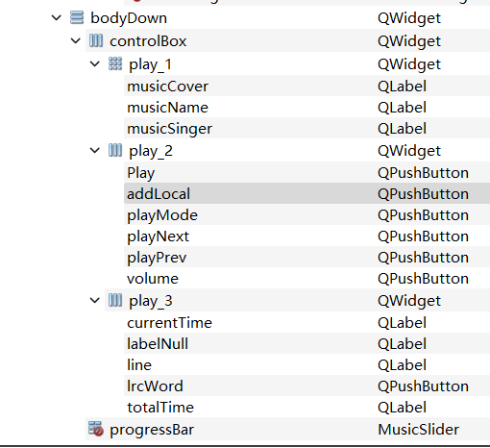The image size is (490, 448).
Task: Select the controlBox object name
Action: pos(148,41)
